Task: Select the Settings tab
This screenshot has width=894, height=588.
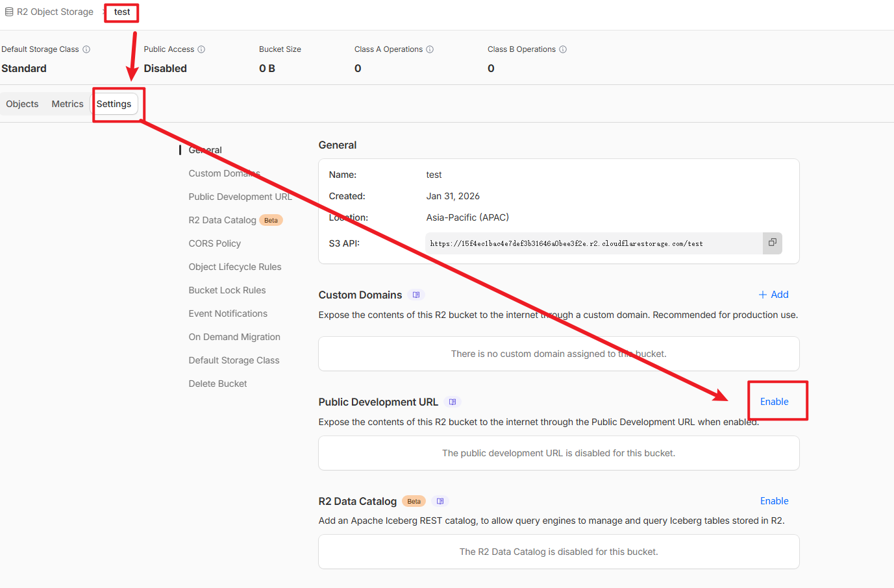Action: (x=114, y=104)
